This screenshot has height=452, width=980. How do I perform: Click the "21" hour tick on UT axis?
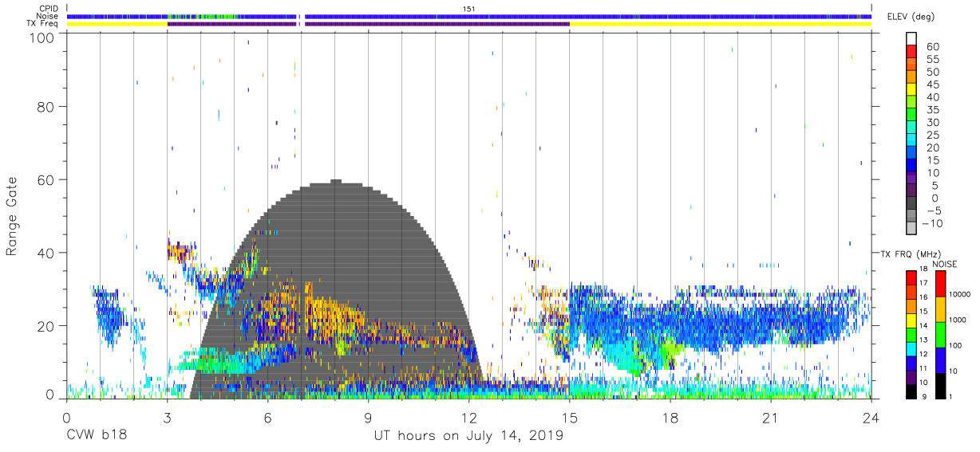[x=770, y=417]
